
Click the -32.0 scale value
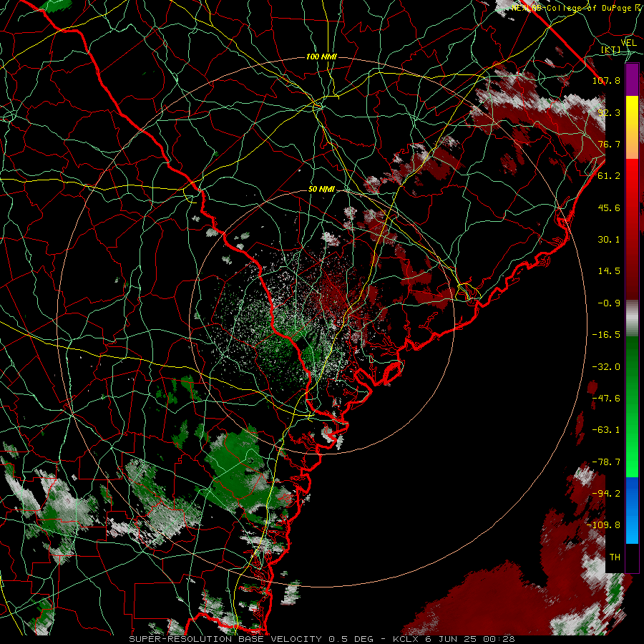pyautogui.click(x=606, y=367)
